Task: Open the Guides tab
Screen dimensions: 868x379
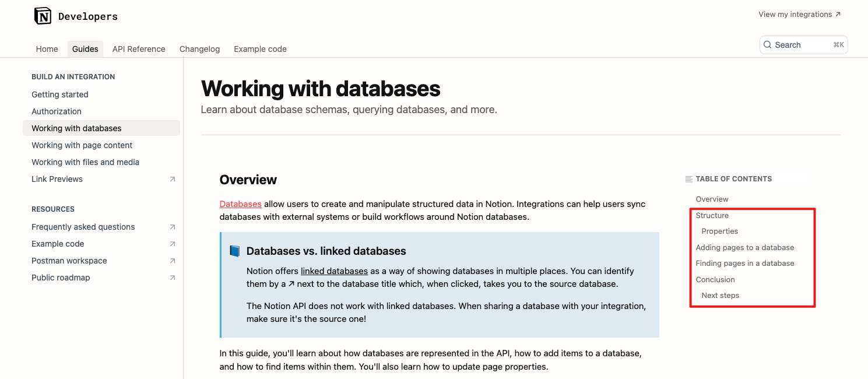Action: (x=85, y=49)
